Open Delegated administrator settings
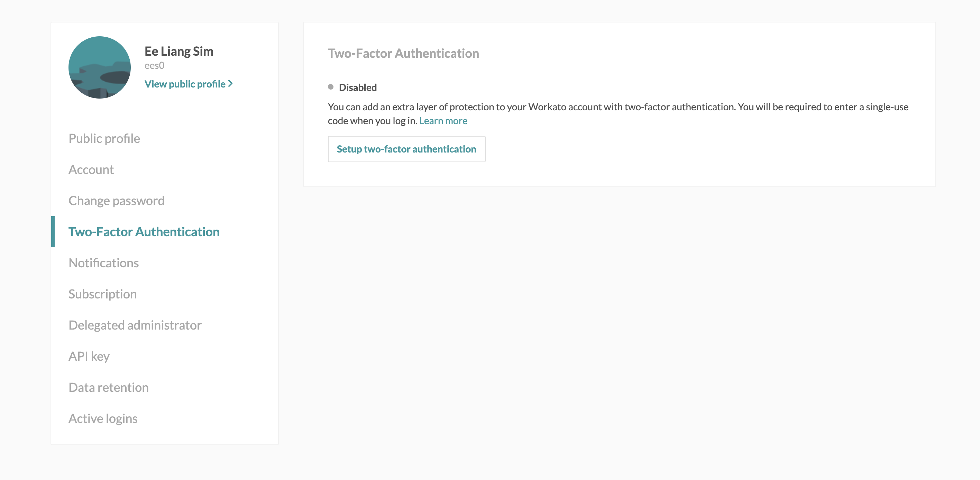Screen dimensions: 980x480 click(135, 325)
